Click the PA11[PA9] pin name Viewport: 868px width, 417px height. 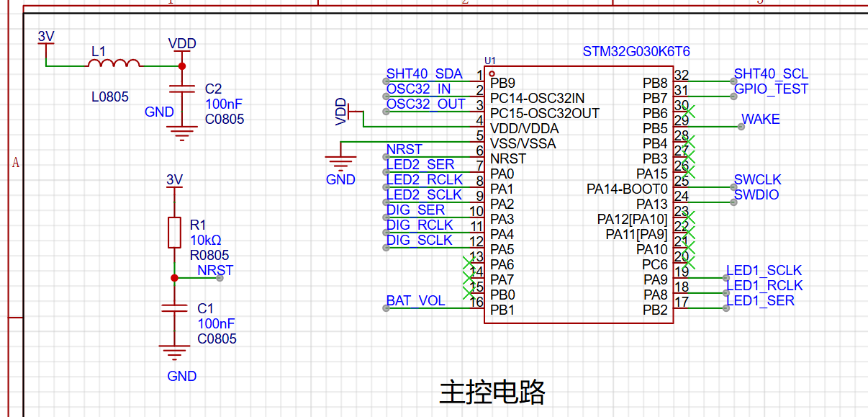[636, 234]
